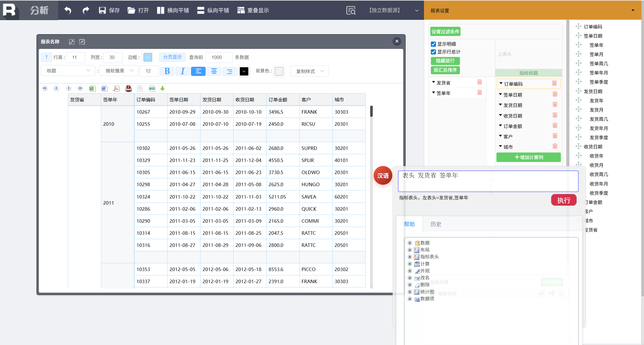
Task: Uncheck 显示明细 checkbox
Action: point(433,44)
